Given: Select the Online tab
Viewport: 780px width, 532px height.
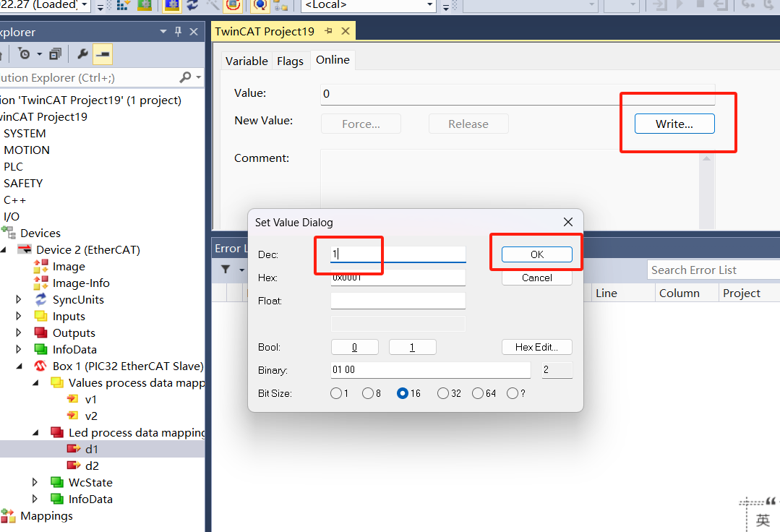Looking at the screenshot, I should (333, 60).
